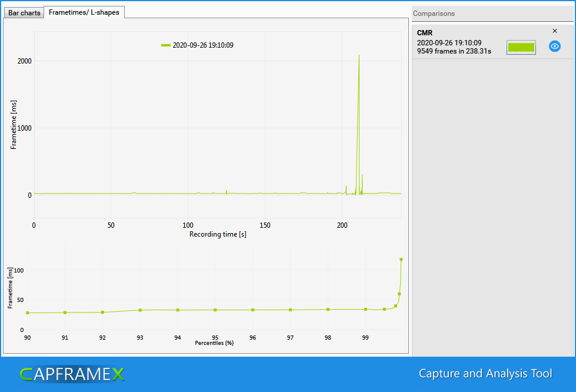Toggle visibility eye icon for CMR record

[x=555, y=46]
